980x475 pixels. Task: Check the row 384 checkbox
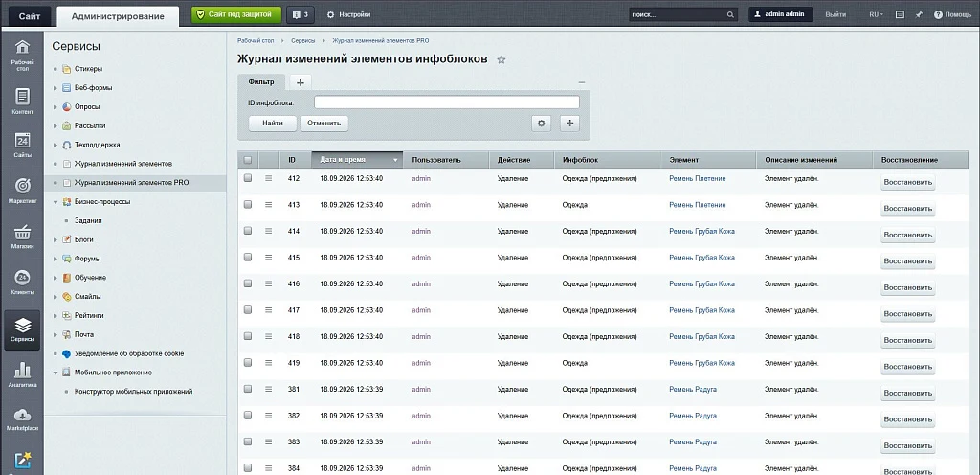(x=248, y=467)
